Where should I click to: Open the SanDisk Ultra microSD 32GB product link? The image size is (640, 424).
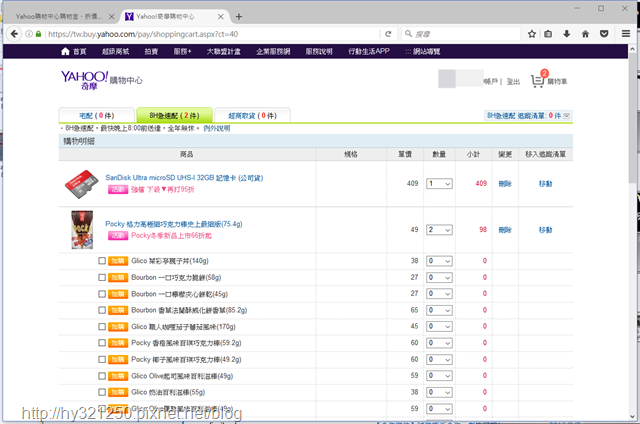(184, 178)
